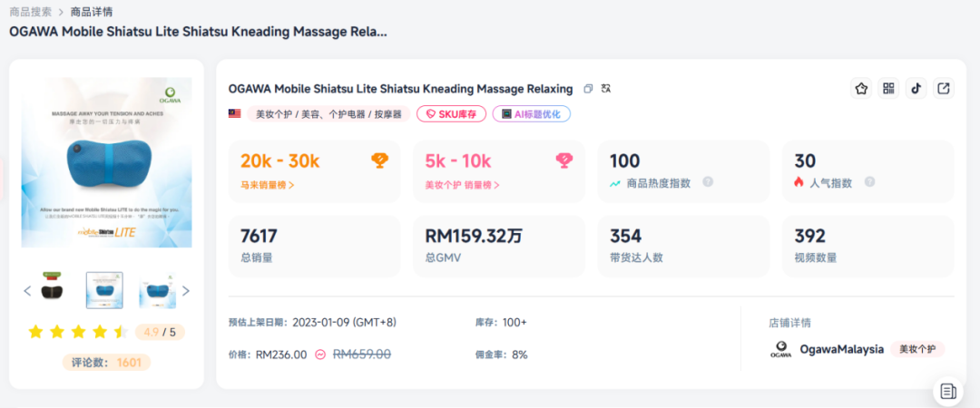The width and height of the screenshot is (980, 408).
Task: Click the translate title icon
Action: pyautogui.click(x=605, y=89)
